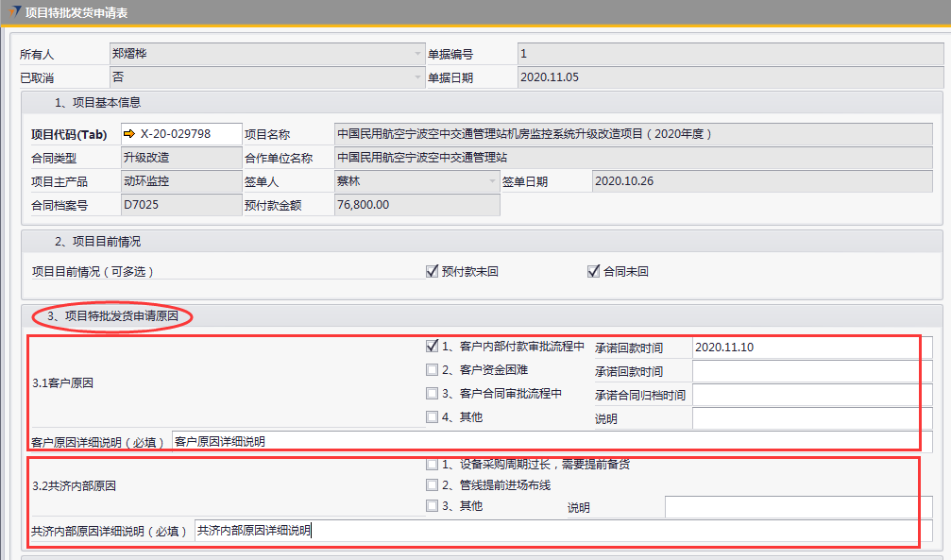Click the title bar logo icon
The height and width of the screenshot is (560, 951).
click(12, 12)
